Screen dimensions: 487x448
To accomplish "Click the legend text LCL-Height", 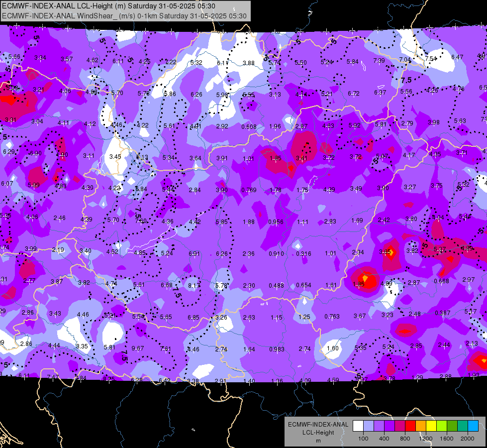I will [318, 433].
